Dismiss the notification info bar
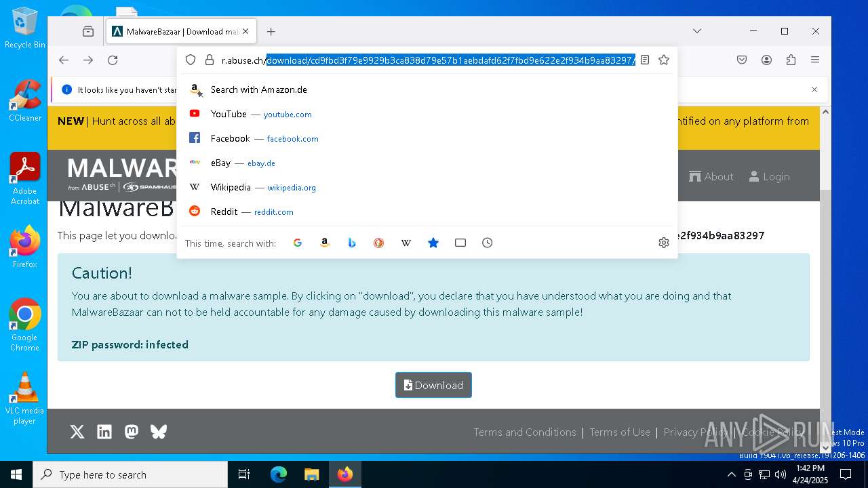 (814, 89)
